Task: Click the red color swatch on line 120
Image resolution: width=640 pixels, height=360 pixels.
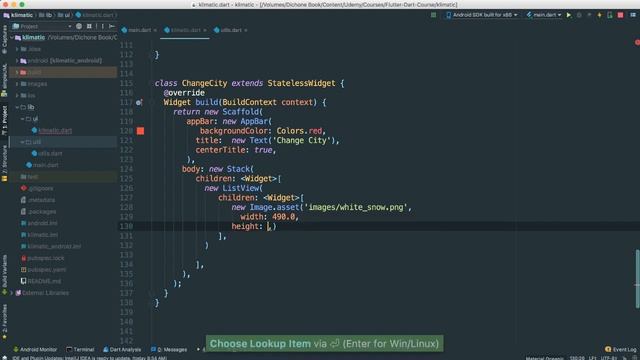Action: pyautogui.click(x=140, y=131)
